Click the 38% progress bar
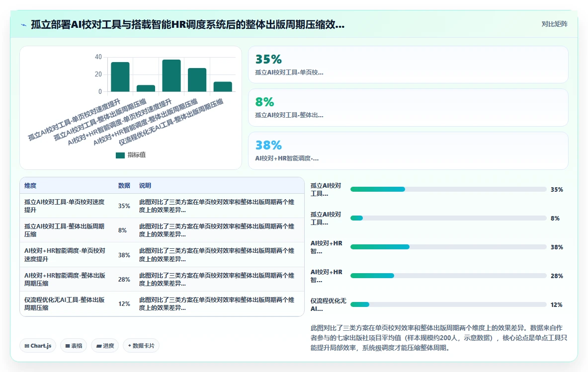 [448, 247]
